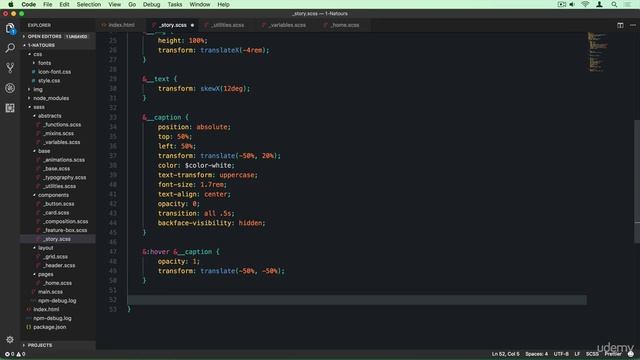Open the Debug menu
Image resolution: width=640 pixels, height=360 pixels.
pyautogui.click(x=151, y=4)
